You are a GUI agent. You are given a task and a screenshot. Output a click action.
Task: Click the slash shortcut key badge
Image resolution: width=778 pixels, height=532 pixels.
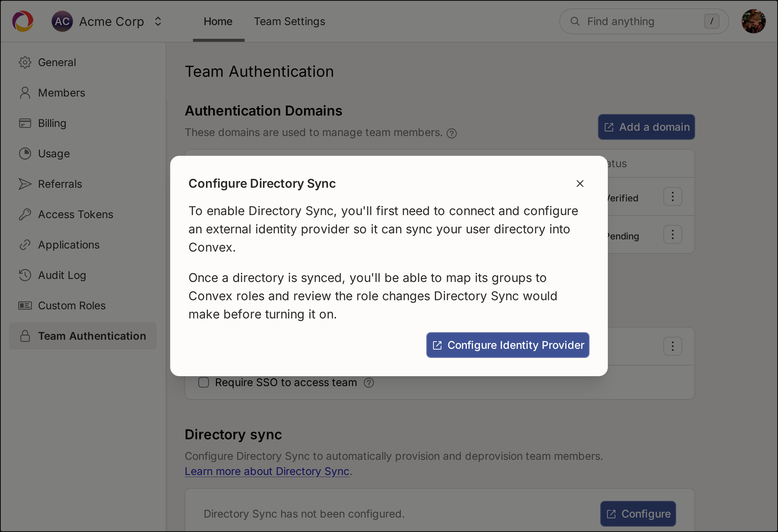712,21
